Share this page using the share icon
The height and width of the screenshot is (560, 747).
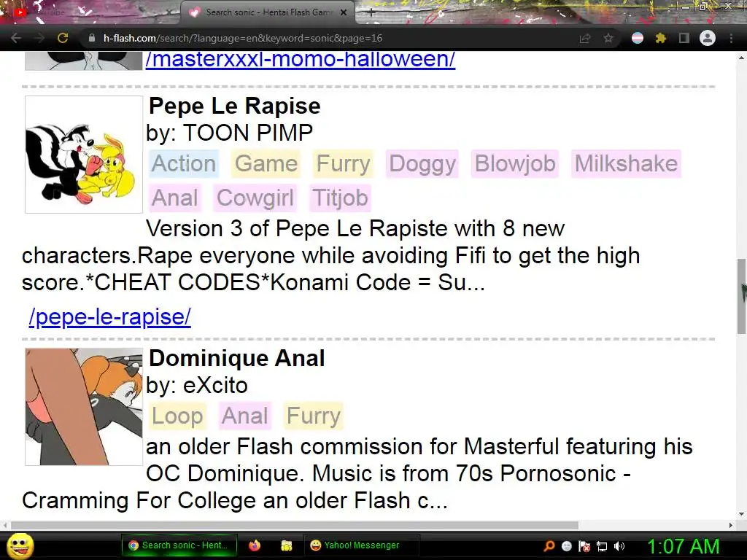click(585, 38)
